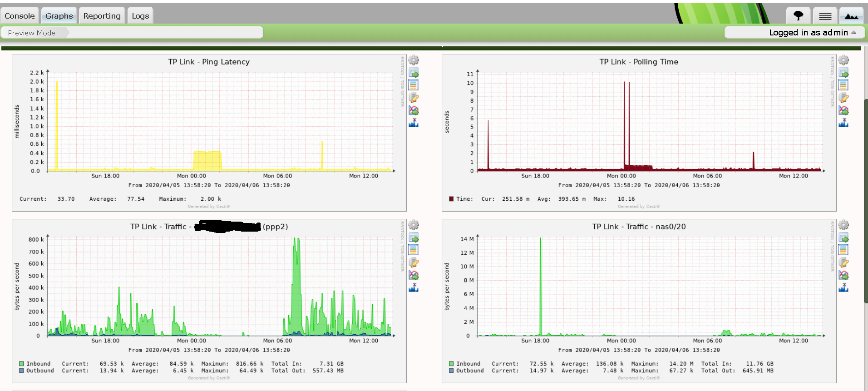Open the Logs tab
868x391 pixels.
(x=140, y=16)
